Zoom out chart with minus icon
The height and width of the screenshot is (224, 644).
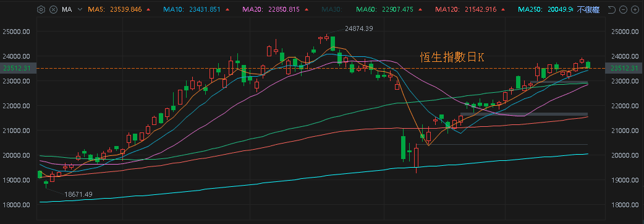pyautogui.click(x=623, y=9)
